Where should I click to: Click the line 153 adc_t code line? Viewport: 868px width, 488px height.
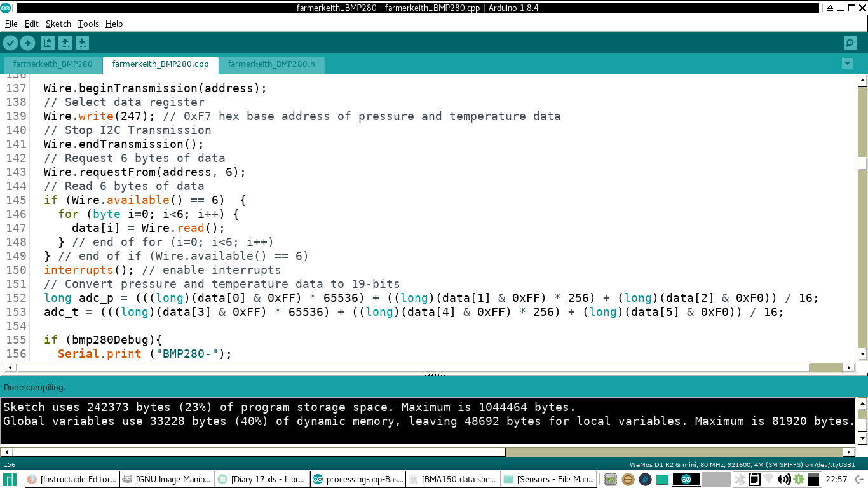[x=414, y=312]
